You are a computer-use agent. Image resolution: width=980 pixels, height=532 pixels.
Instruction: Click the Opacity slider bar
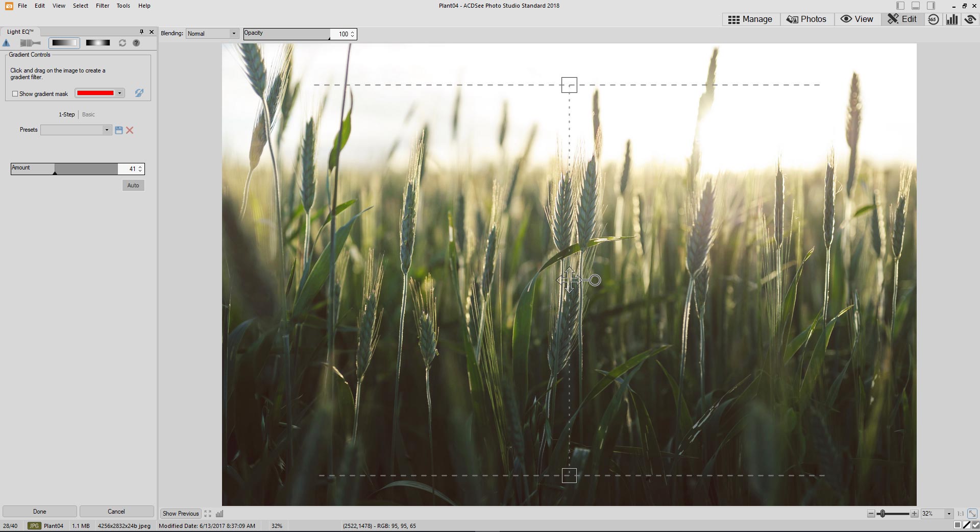(287, 34)
